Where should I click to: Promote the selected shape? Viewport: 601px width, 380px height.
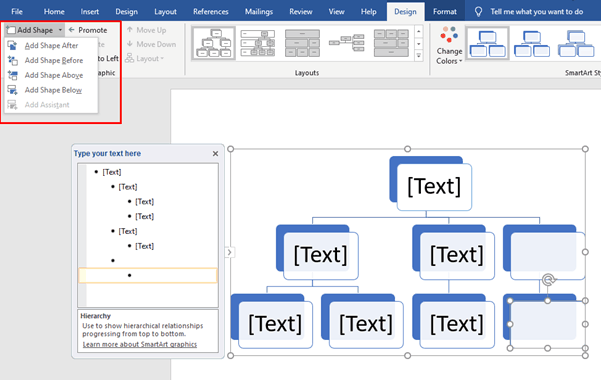point(88,30)
